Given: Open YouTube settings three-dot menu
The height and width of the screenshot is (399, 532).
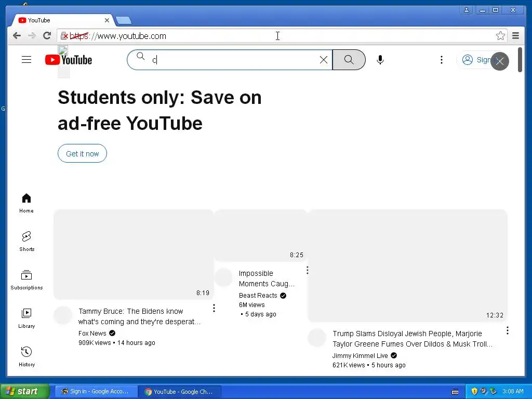Looking at the screenshot, I should click(x=442, y=60).
